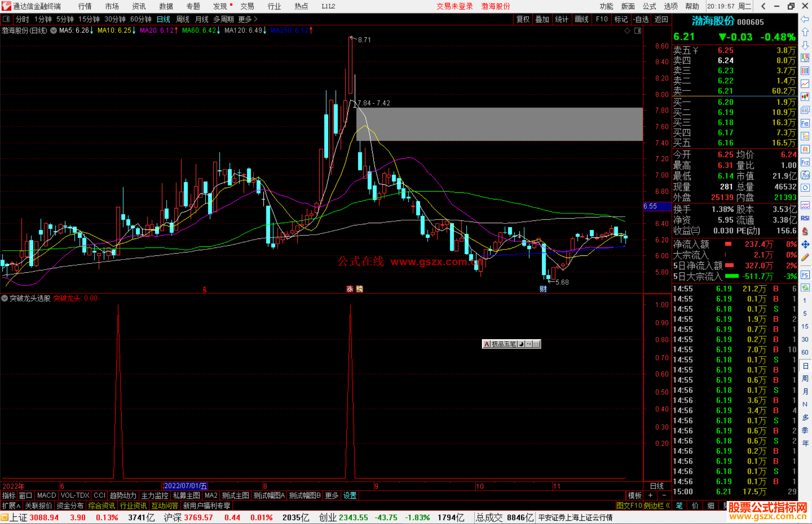
Task: Click the circle O sidebar icon
Action: [x=805, y=188]
